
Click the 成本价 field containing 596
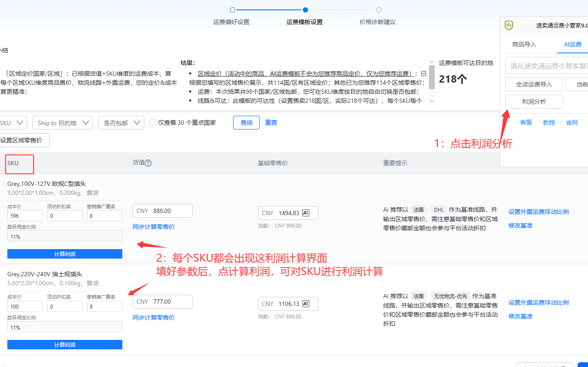25,216
